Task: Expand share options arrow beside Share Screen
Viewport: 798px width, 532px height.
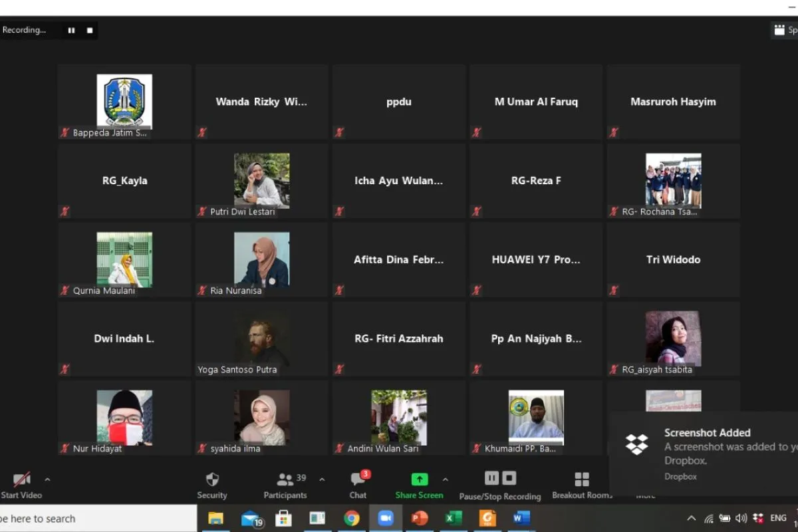Action: (x=445, y=479)
